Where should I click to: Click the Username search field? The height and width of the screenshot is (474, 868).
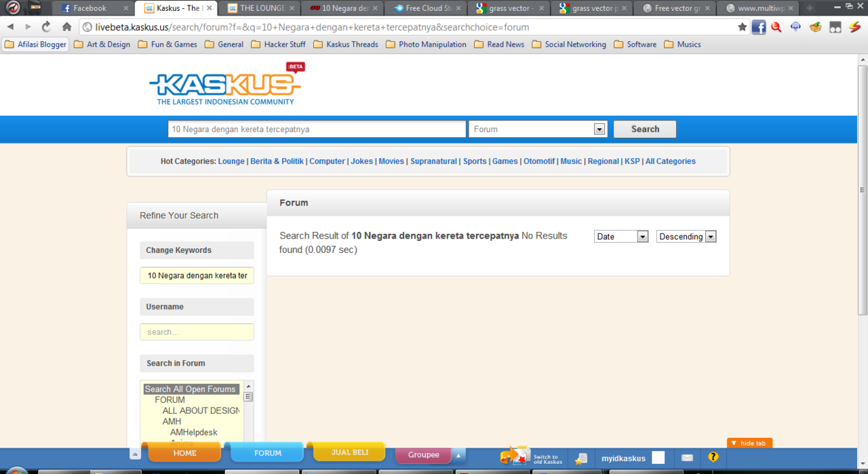[197, 332]
